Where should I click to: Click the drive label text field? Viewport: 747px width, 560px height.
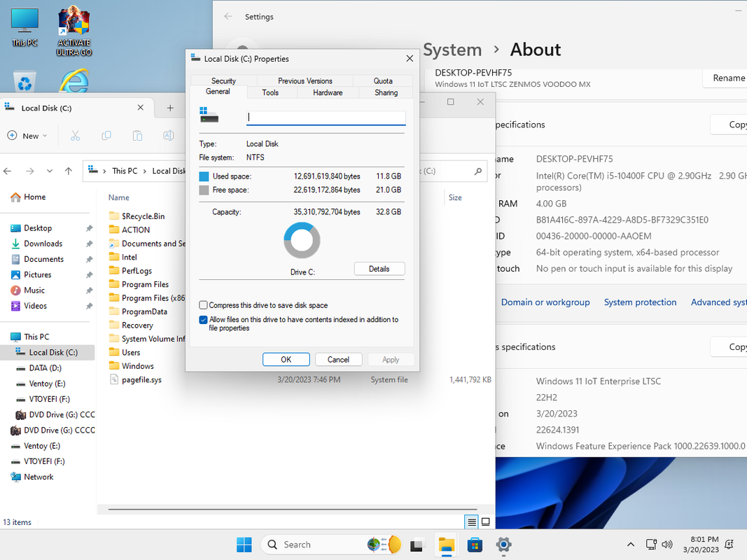[326, 117]
